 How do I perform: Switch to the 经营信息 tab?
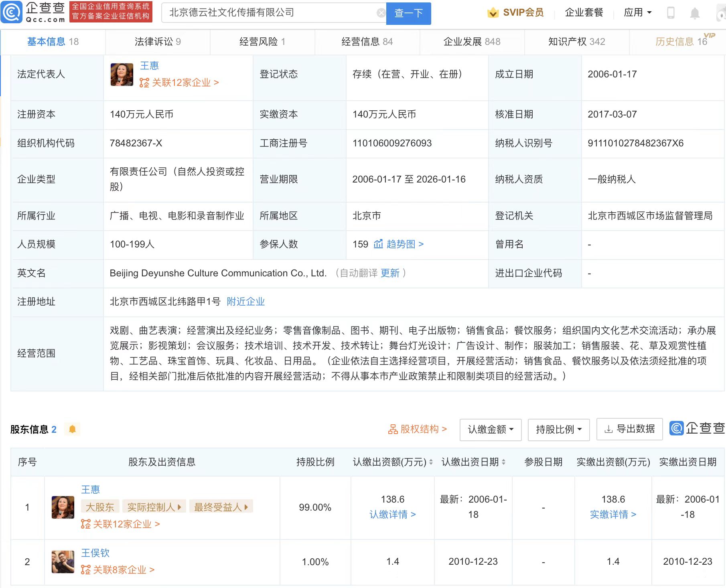point(367,42)
